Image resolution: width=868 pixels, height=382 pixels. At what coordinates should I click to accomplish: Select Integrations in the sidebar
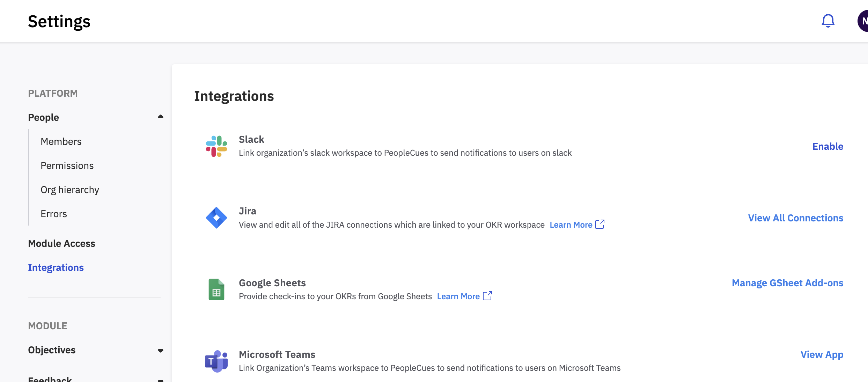tap(56, 267)
